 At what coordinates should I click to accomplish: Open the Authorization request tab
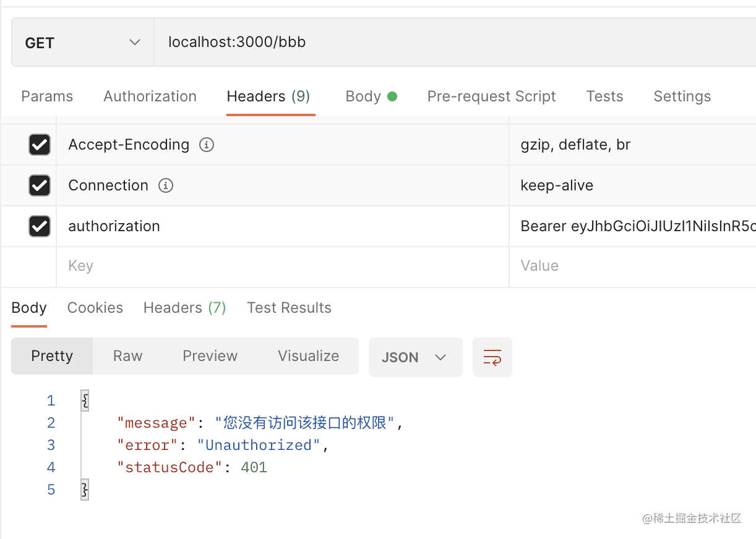(150, 96)
